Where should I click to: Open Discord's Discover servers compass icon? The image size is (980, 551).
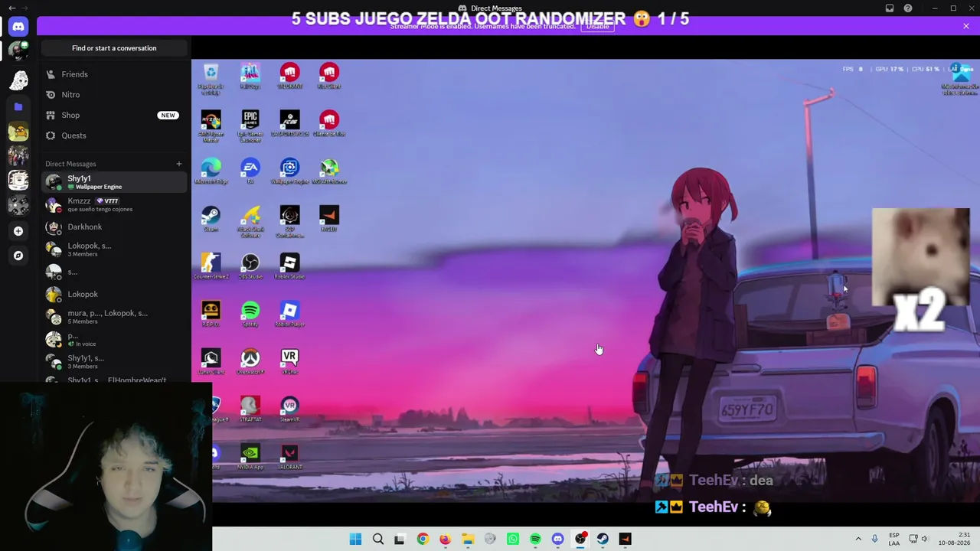pyautogui.click(x=18, y=256)
